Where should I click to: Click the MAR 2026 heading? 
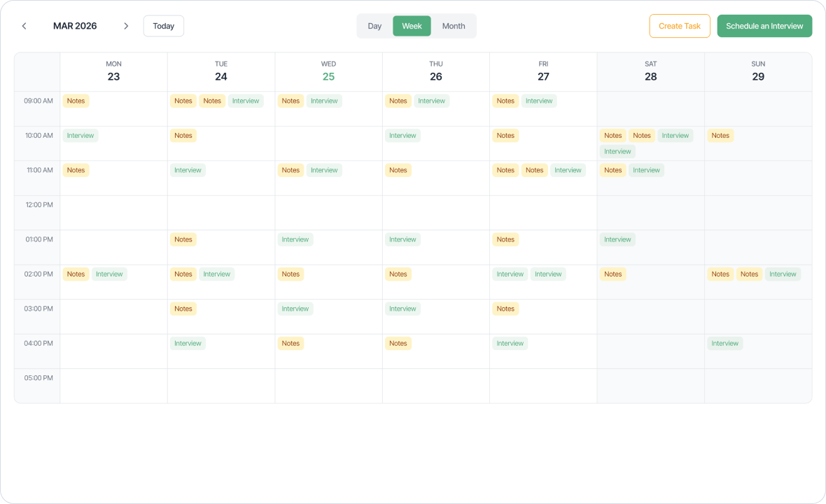75,25
